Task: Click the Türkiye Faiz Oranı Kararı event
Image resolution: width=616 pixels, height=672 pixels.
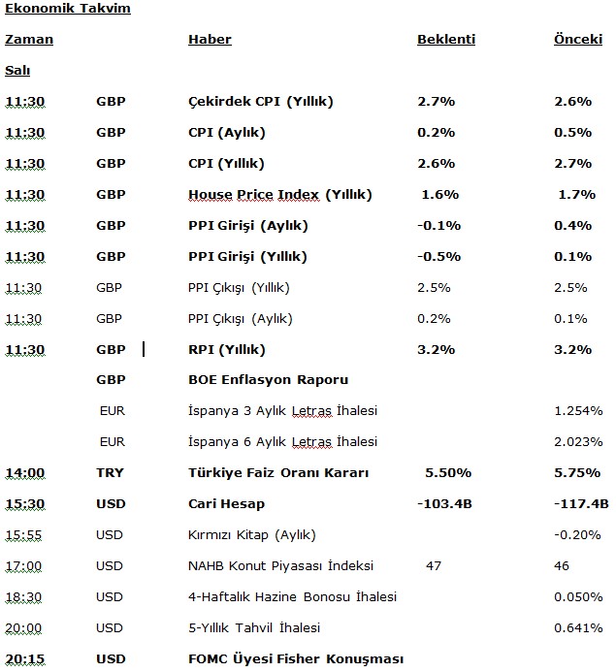Action: 281,473
